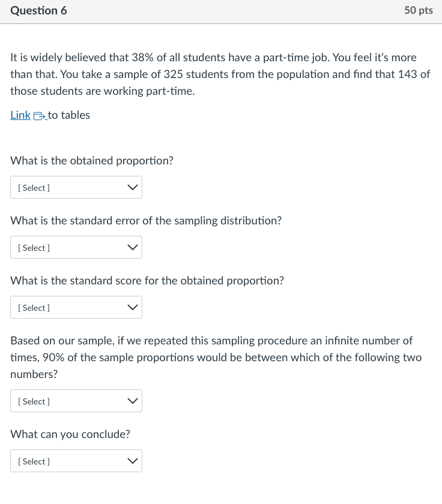
Task: Click the chevron on the standard score selector
Action: [132, 307]
